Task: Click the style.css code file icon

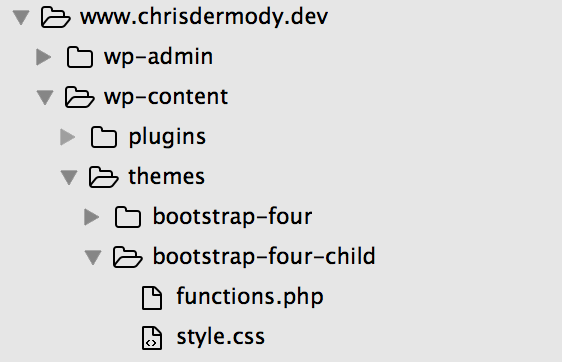Action: click(152, 338)
